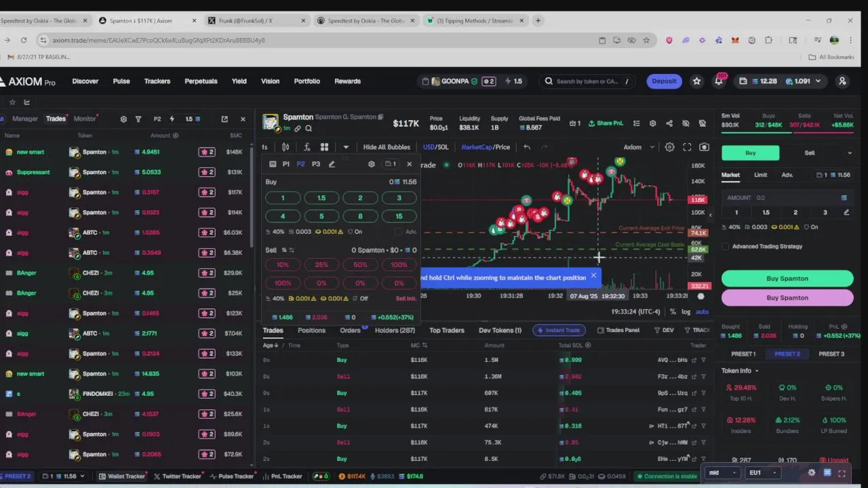
Task: Click the small star icon under Axiom logo
Action: (12, 102)
